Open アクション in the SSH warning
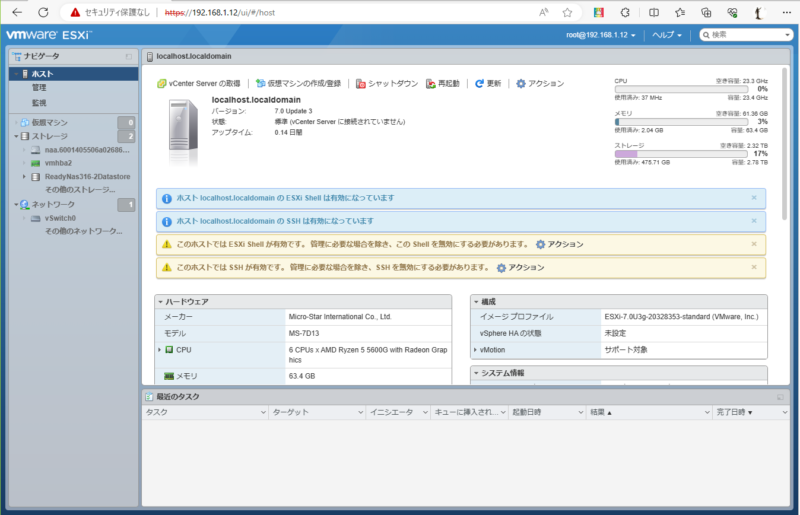Image resolution: width=800 pixels, height=515 pixels. pyautogui.click(x=520, y=267)
